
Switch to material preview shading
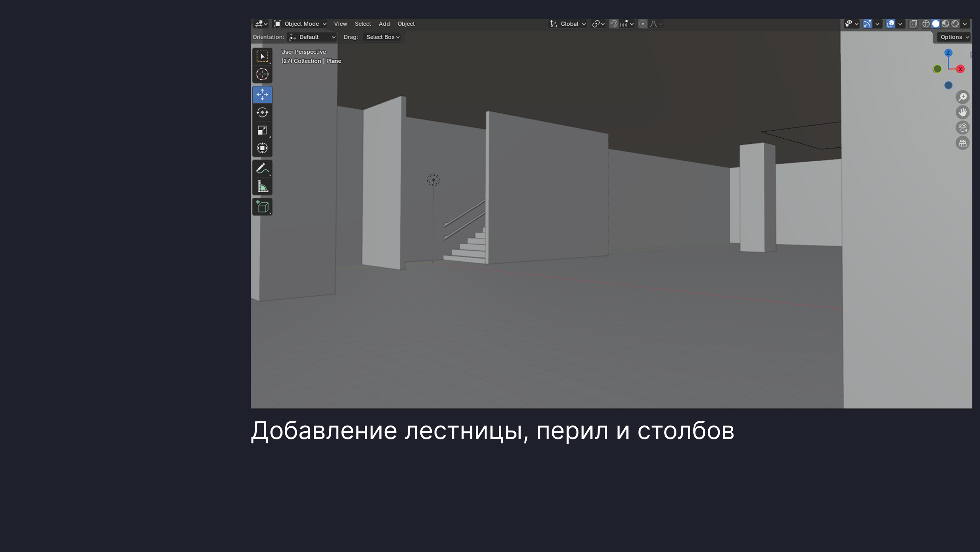946,24
